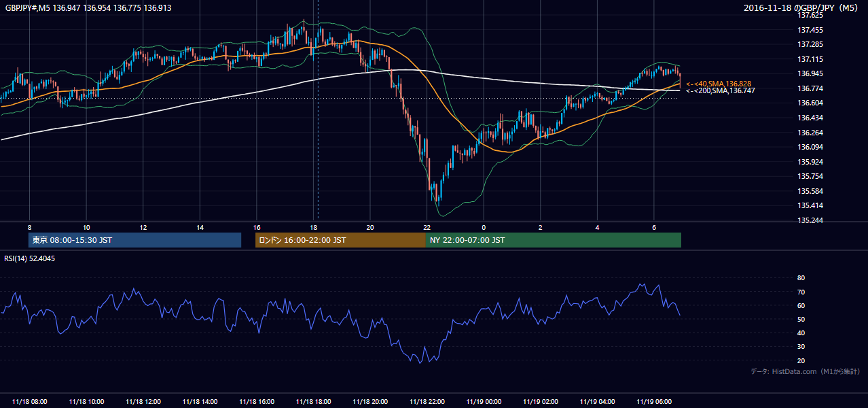Click the 135.754 price axis label

(x=811, y=176)
